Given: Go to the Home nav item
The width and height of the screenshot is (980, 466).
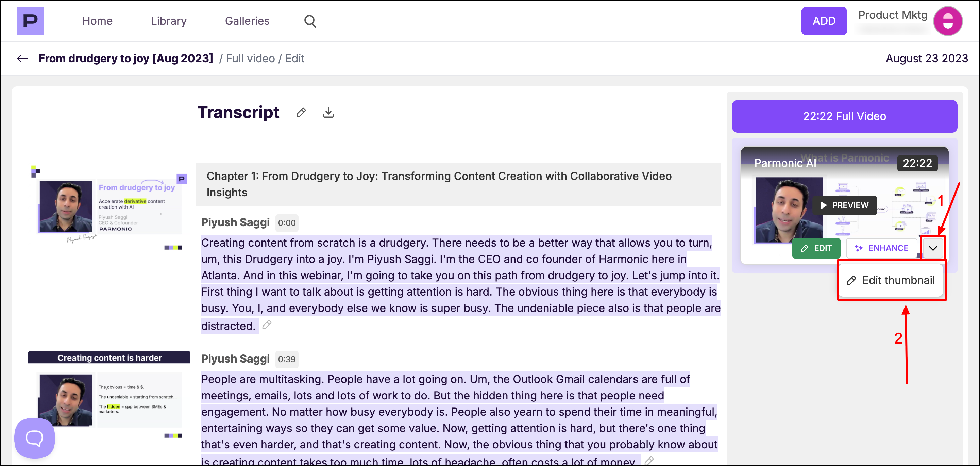Looking at the screenshot, I should point(97,21).
